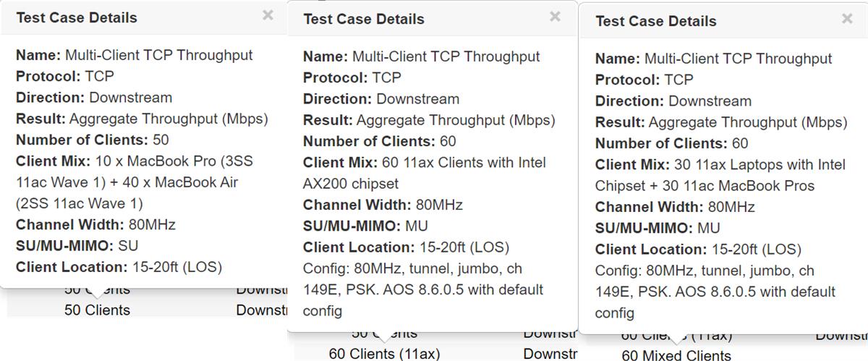This screenshot has width=868, height=361.
Task: Close the 60 11ax clients details popup
Action: (x=555, y=17)
